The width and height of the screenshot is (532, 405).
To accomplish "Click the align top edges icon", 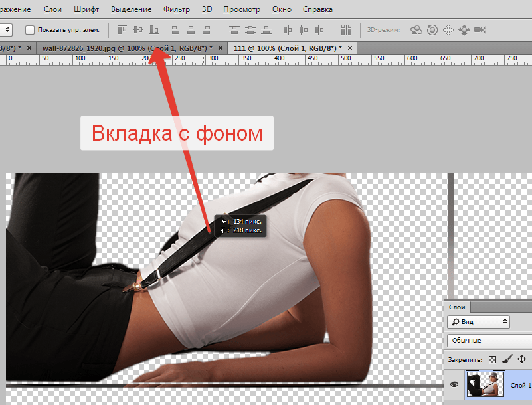I will click(x=122, y=30).
